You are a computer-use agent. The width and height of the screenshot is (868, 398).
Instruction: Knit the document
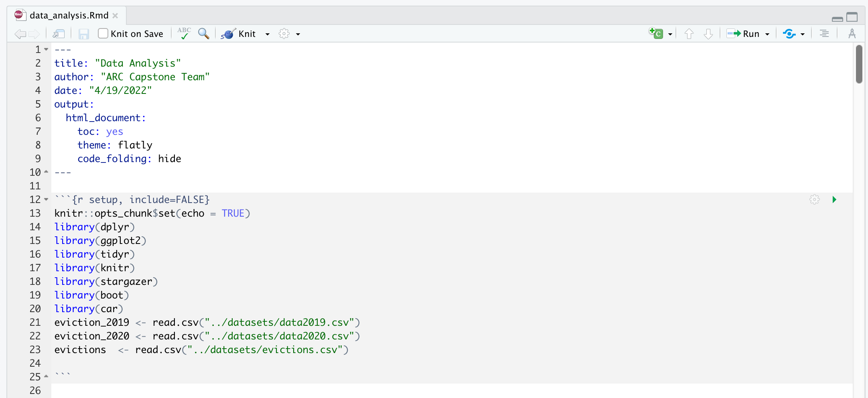(x=238, y=34)
